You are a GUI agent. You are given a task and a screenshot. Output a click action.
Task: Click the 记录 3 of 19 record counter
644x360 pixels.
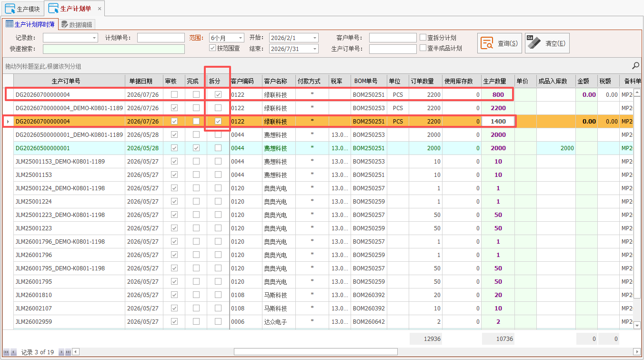tap(38, 352)
